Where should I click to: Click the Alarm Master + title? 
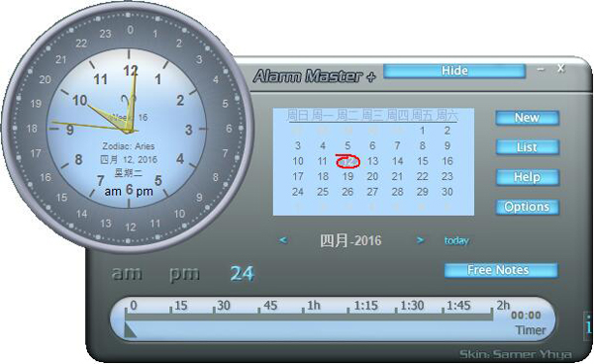click(314, 76)
